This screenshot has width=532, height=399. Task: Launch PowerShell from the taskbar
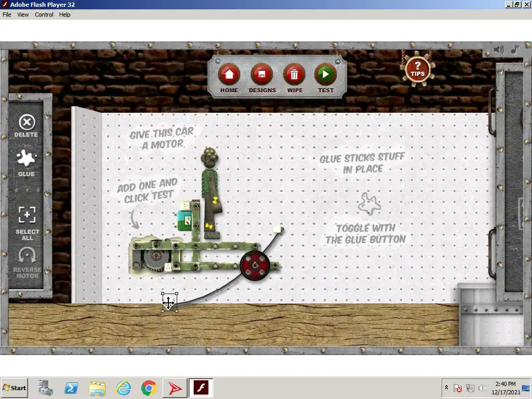pyautogui.click(x=71, y=388)
